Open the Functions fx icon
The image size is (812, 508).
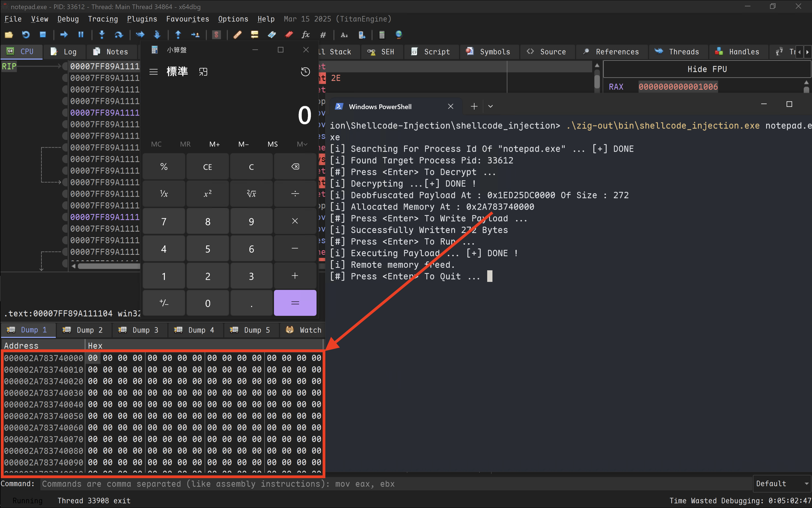coord(305,35)
